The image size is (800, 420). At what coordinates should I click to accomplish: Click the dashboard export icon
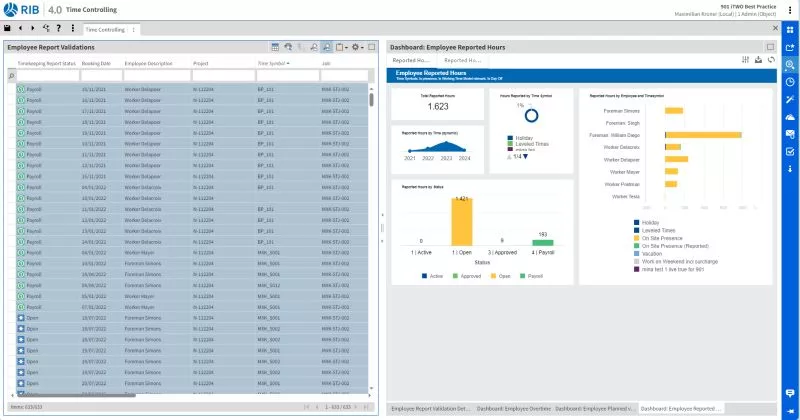pyautogui.click(x=758, y=60)
